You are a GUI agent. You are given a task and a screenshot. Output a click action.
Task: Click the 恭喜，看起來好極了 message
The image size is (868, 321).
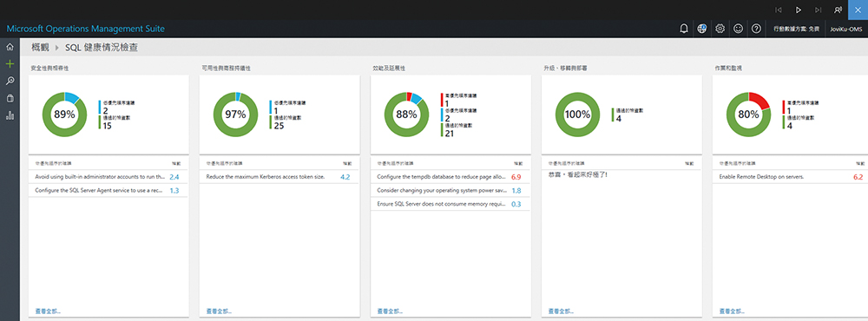point(577,175)
